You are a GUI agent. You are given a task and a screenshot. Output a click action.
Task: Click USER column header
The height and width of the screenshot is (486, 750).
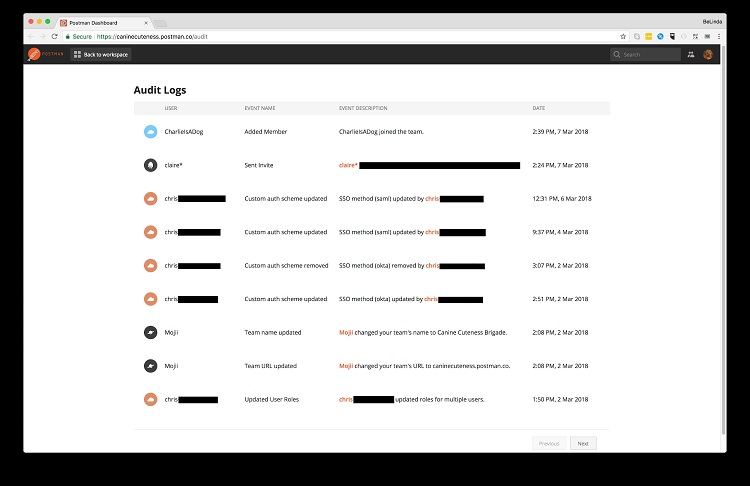pyautogui.click(x=171, y=108)
